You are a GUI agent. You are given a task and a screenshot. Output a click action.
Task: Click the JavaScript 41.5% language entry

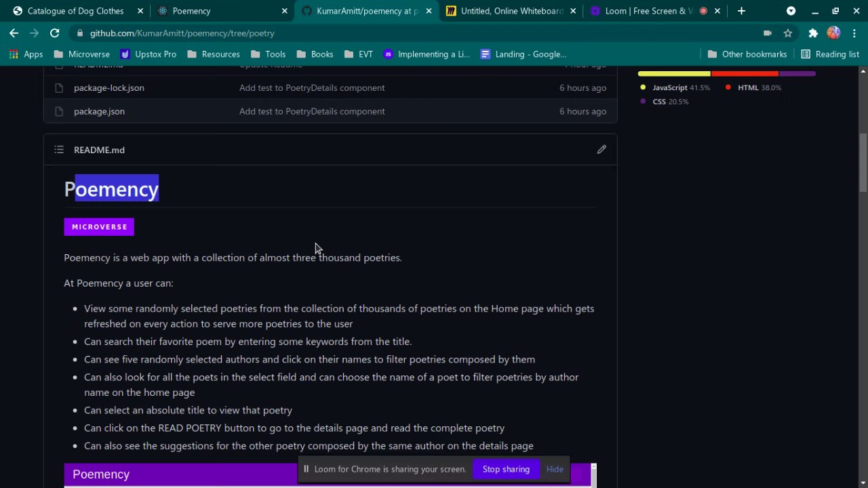pos(675,87)
